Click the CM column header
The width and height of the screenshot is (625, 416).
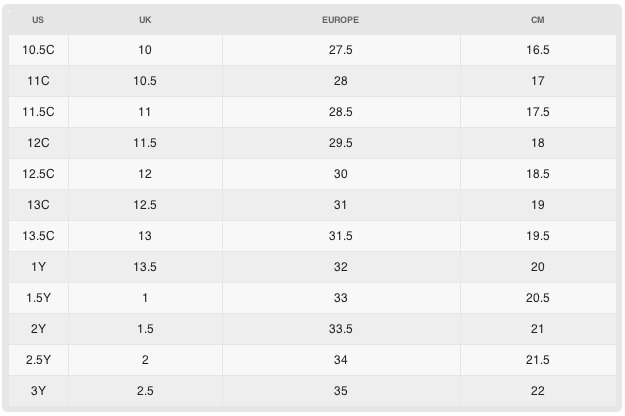(x=538, y=20)
